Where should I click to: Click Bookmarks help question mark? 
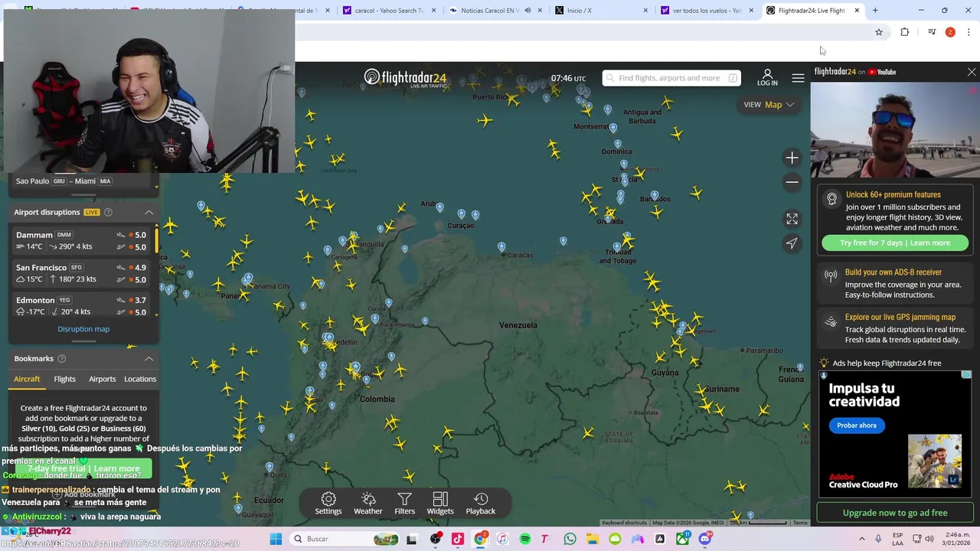tap(61, 358)
